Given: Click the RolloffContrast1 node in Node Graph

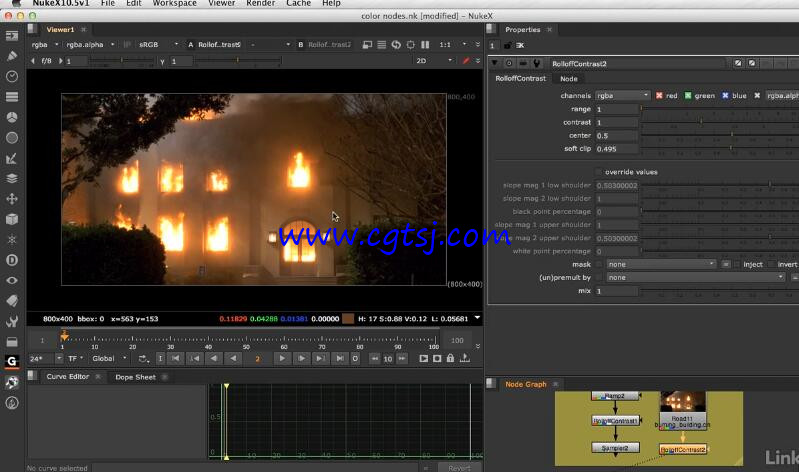Looking at the screenshot, I should coord(615,421).
